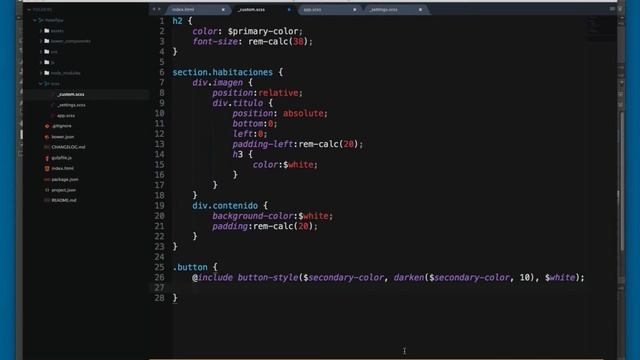Click line number 25 in the gutter
The width and height of the screenshot is (640, 360).
(x=160, y=267)
